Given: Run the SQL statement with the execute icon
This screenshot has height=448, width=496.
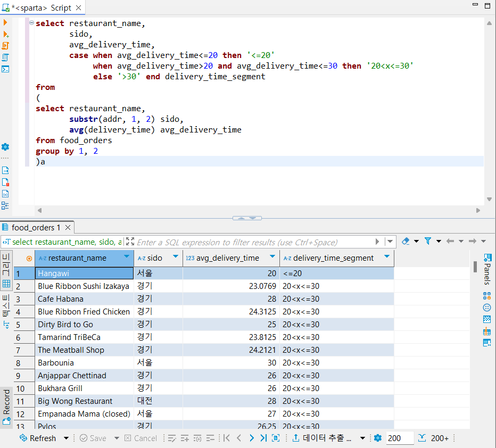Looking at the screenshot, I should [x=5, y=22].
